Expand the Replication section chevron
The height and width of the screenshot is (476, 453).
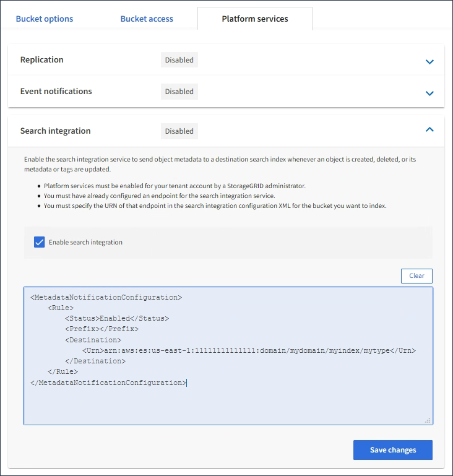pos(429,61)
